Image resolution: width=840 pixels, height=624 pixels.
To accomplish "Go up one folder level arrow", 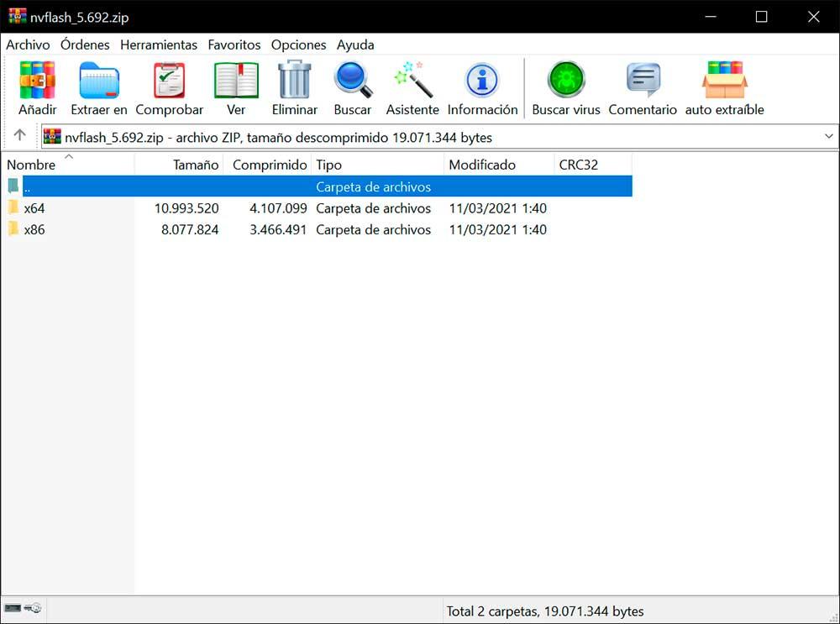I will point(20,135).
